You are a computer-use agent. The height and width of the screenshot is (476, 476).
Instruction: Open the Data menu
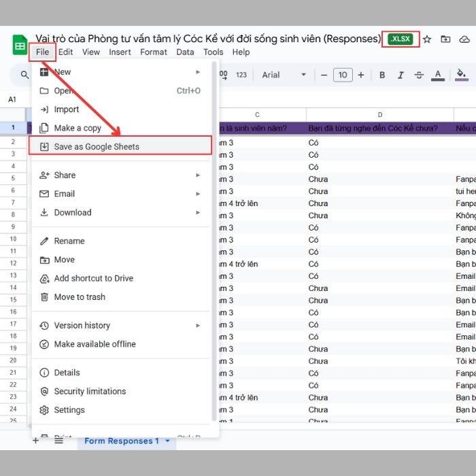[x=185, y=52]
